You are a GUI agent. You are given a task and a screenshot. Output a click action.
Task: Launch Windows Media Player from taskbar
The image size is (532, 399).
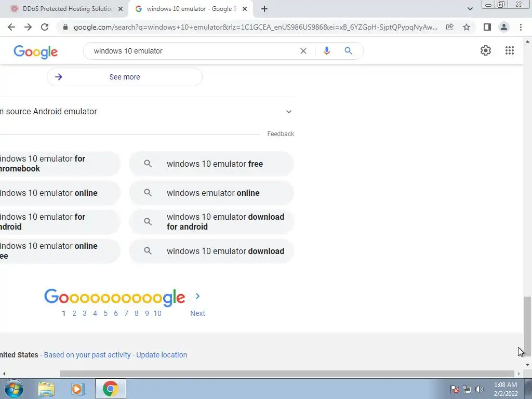77,389
